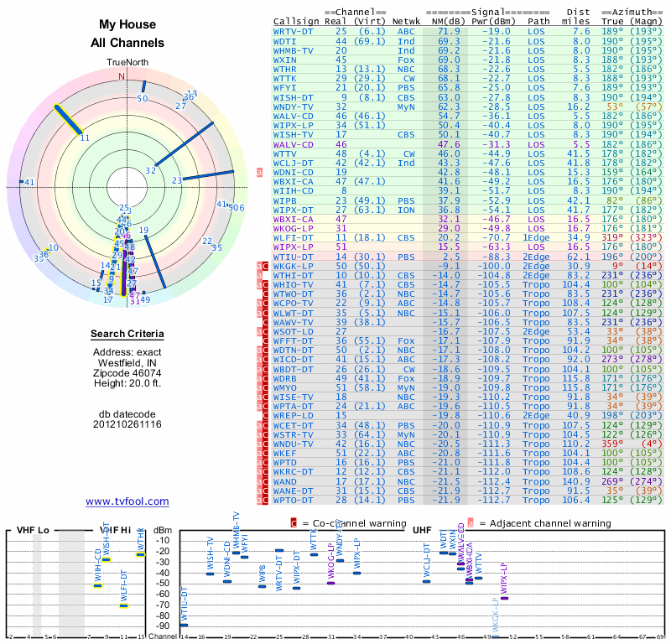Click the pink adjacent channel warning legend icon
Image resolution: width=671 pixels, height=644 pixels.
(471, 523)
